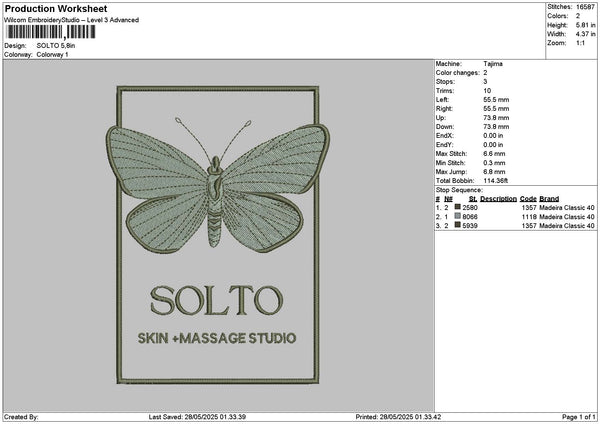Click the 'St.' column header
Viewport: 600px width, 424px height.
coord(473,199)
